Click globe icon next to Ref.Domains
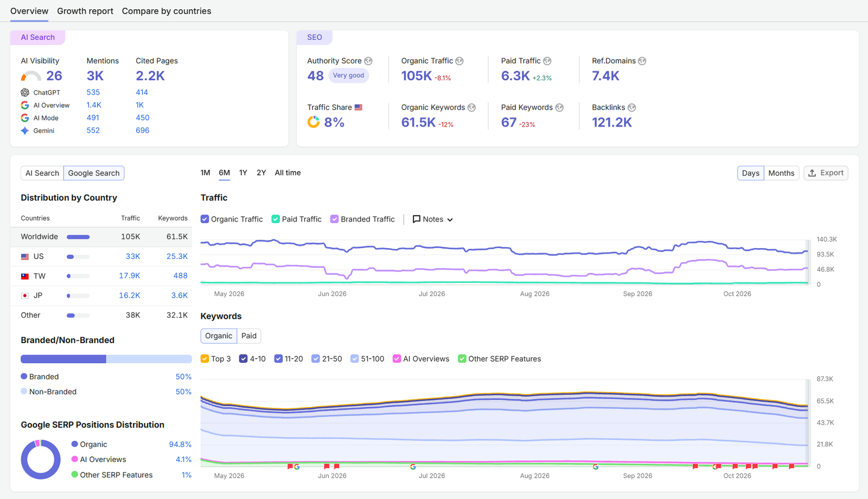 642,61
